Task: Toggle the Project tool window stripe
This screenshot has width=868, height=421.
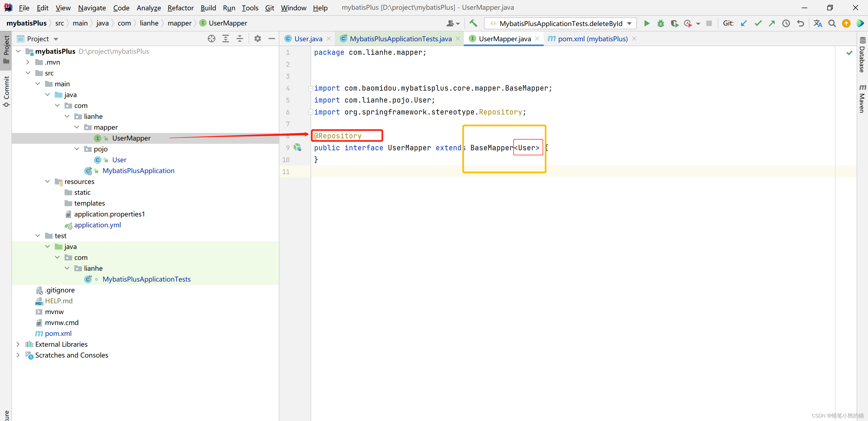Action: [x=6, y=47]
